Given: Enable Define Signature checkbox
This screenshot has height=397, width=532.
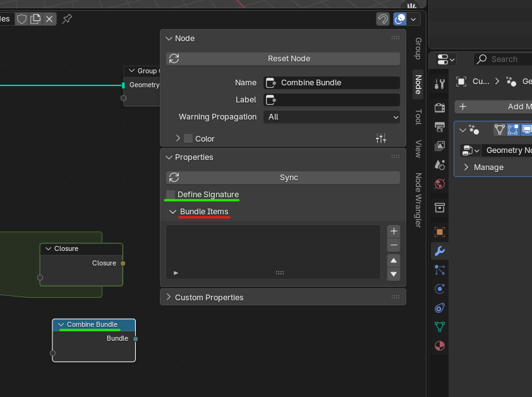Looking at the screenshot, I should [171, 195].
